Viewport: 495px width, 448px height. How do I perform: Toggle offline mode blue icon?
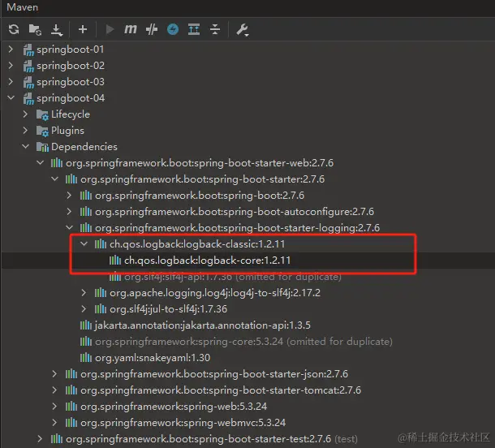pos(173,29)
